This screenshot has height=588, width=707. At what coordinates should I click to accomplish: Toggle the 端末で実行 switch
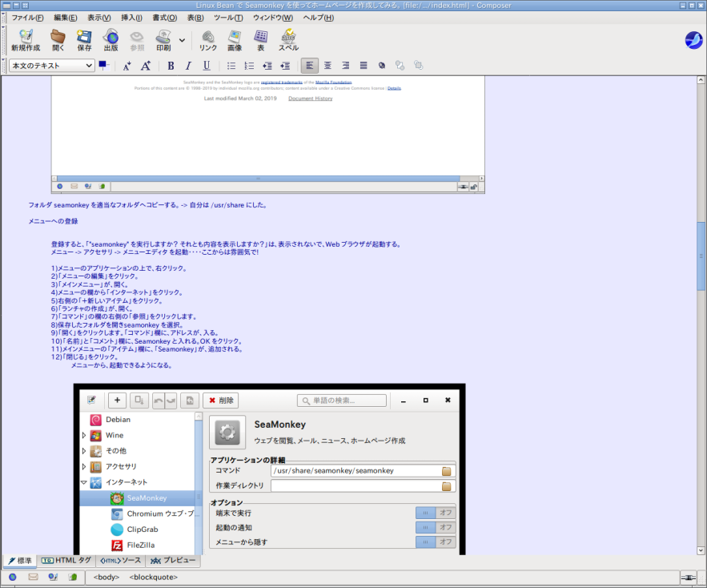tap(435, 513)
